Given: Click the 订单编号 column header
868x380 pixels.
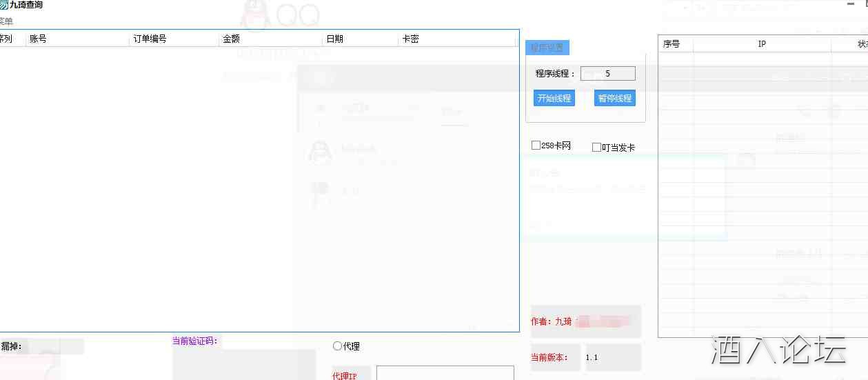Looking at the screenshot, I should [x=174, y=39].
